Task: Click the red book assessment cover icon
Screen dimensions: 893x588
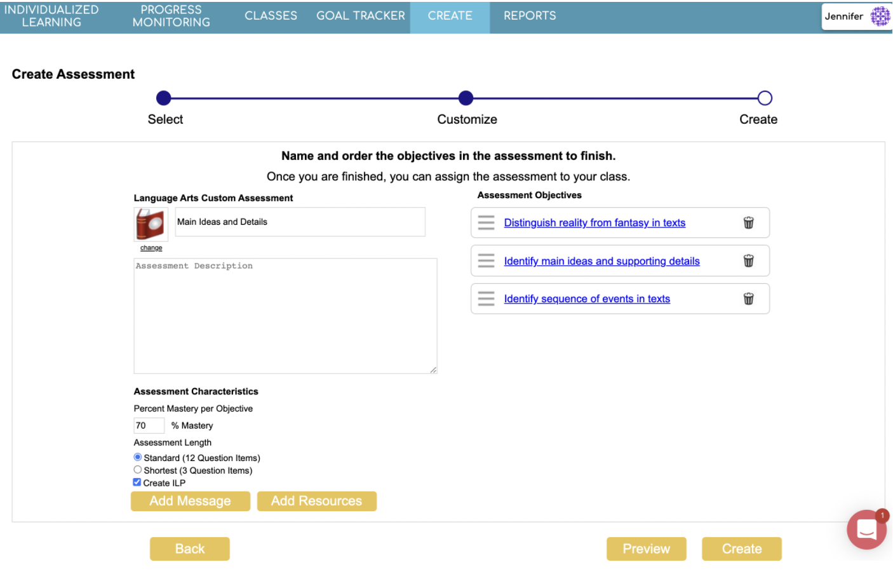Action: 150,224
